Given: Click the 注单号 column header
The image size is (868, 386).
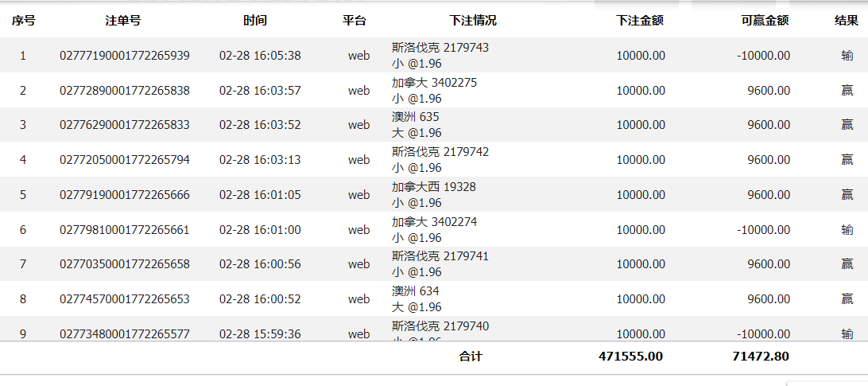Looking at the screenshot, I should pos(123,21).
